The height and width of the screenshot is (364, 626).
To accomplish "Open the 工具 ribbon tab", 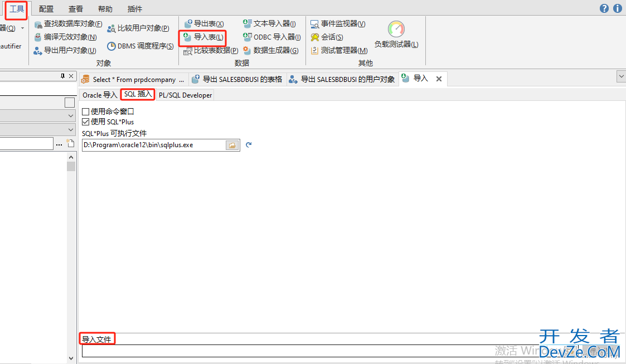I will point(16,9).
